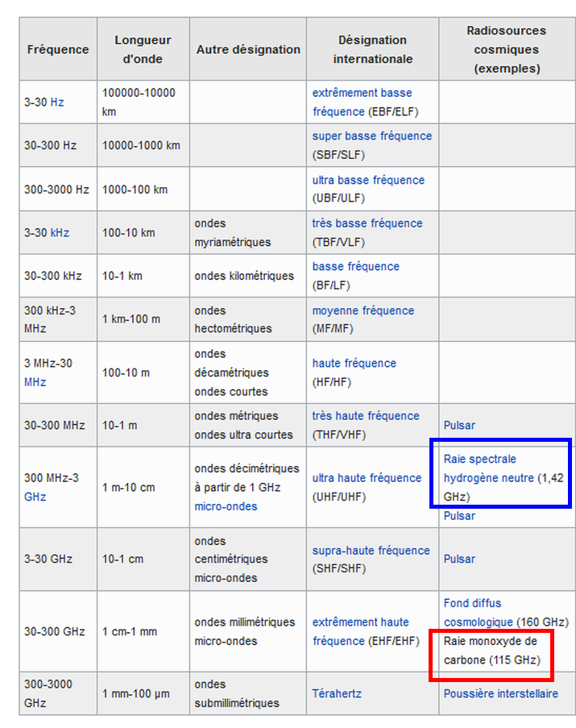Open the 'extrêmement haute fréquence' link

(361, 631)
